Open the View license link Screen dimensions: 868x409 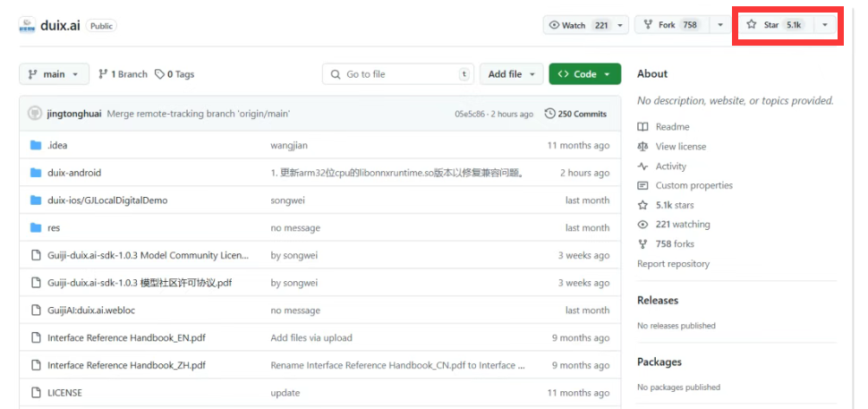coord(681,147)
